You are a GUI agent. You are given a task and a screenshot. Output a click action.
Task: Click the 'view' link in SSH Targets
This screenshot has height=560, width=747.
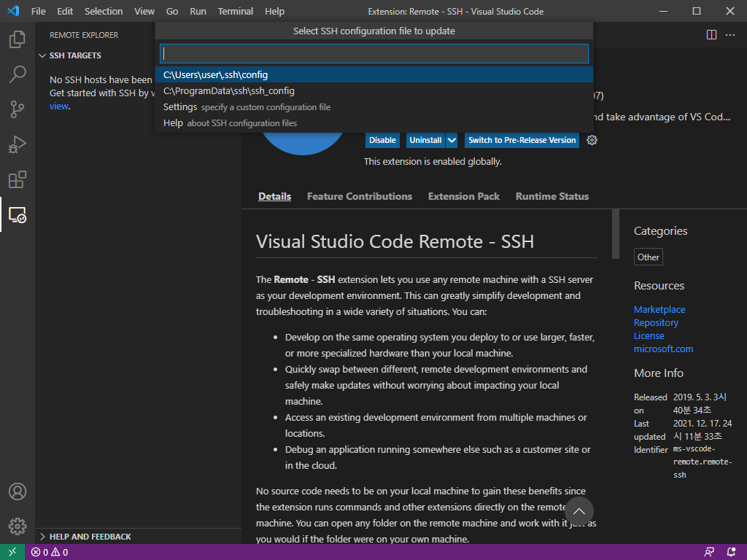59,106
